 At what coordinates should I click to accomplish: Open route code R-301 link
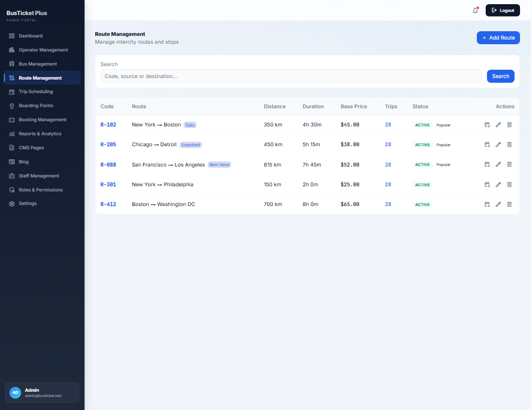pos(108,185)
